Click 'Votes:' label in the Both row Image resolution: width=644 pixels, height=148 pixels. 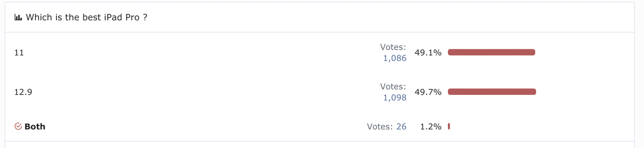pyautogui.click(x=380, y=126)
